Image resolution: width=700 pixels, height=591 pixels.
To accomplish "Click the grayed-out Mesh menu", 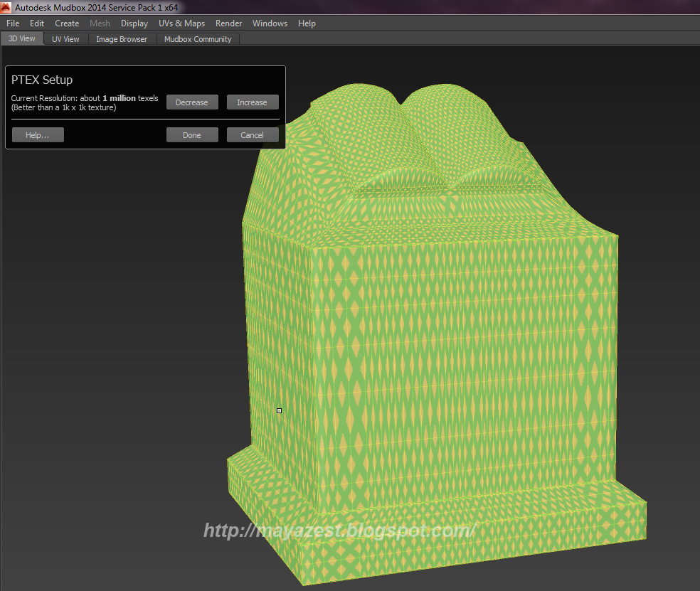I will point(100,23).
